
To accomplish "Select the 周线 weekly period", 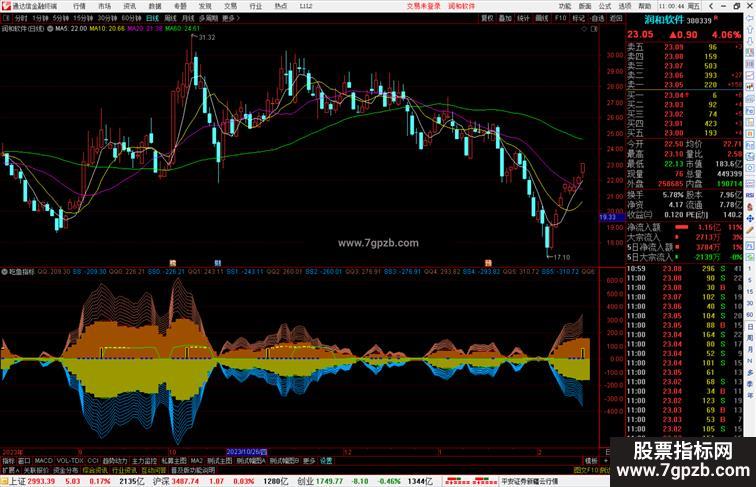I will tap(171, 18).
